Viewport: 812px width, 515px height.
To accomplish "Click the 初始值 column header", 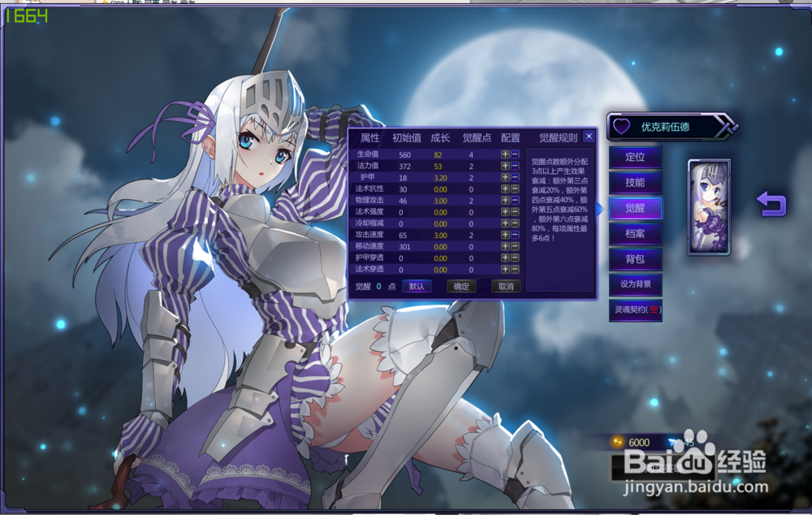I will 407,138.
